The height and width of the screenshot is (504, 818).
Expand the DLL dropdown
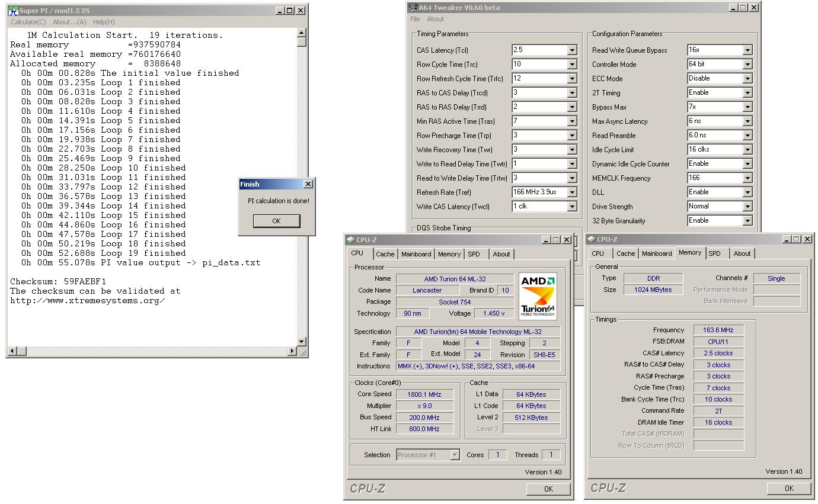click(x=747, y=192)
